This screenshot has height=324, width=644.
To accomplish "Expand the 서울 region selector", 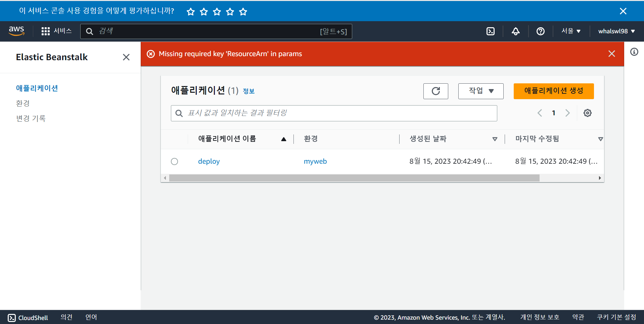I will (x=571, y=31).
